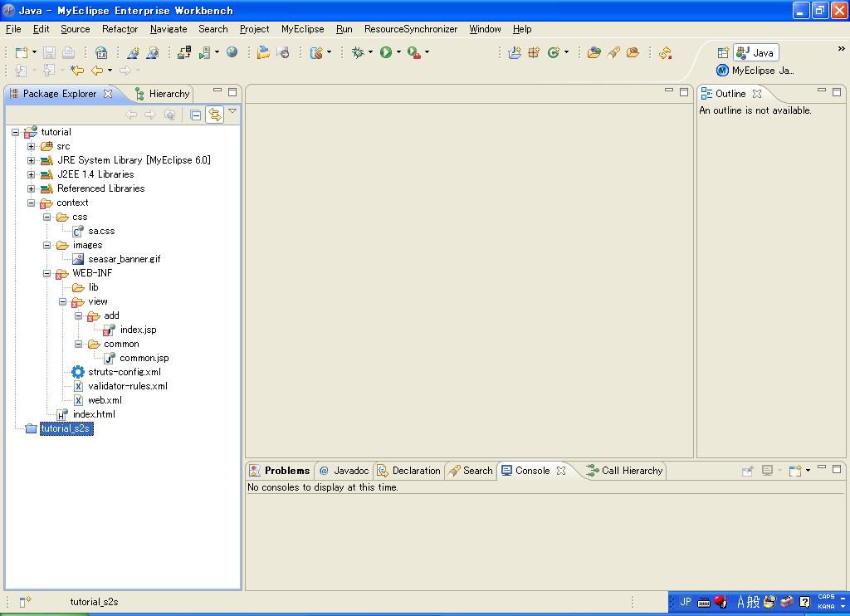Toggle Link with Editor in Package Explorer
Screen dimensions: 850x616
tap(215, 115)
